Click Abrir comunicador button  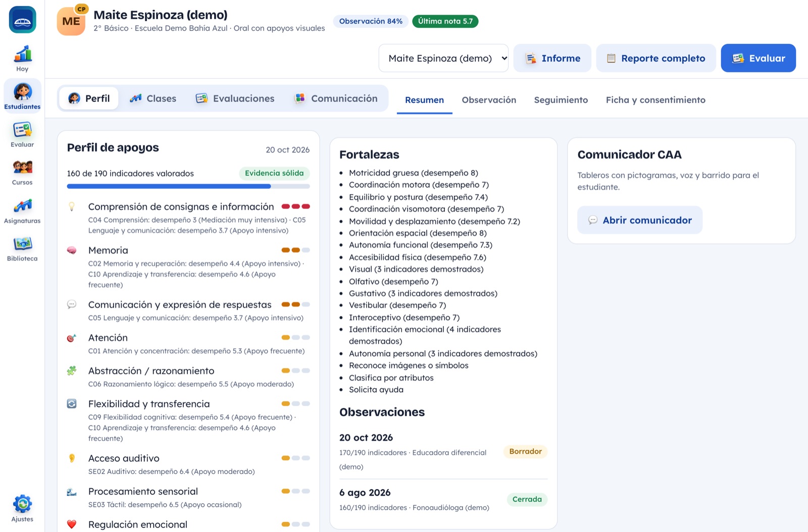pos(640,220)
